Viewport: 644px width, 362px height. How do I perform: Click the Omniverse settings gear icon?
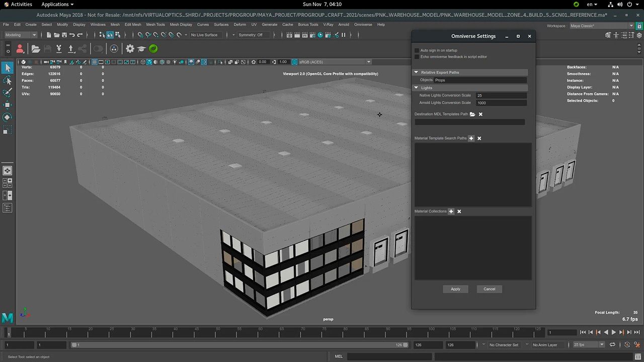pos(130,49)
